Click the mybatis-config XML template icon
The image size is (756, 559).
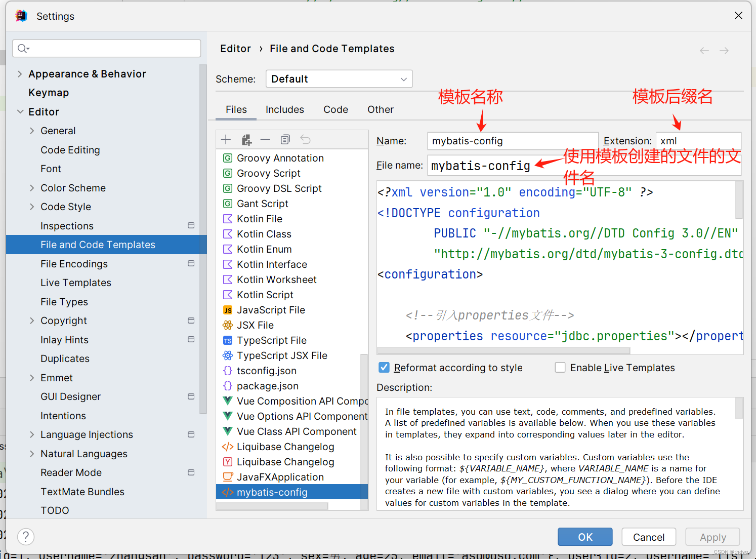(x=228, y=492)
